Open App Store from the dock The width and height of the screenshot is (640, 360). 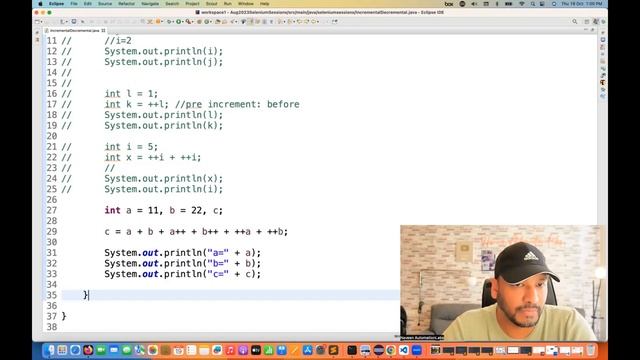[307, 350]
